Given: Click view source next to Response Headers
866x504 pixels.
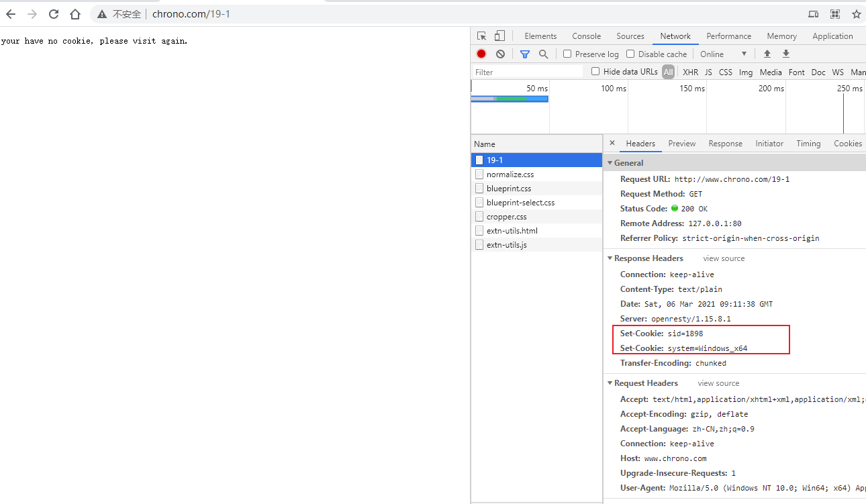Looking at the screenshot, I should [x=724, y=258].
